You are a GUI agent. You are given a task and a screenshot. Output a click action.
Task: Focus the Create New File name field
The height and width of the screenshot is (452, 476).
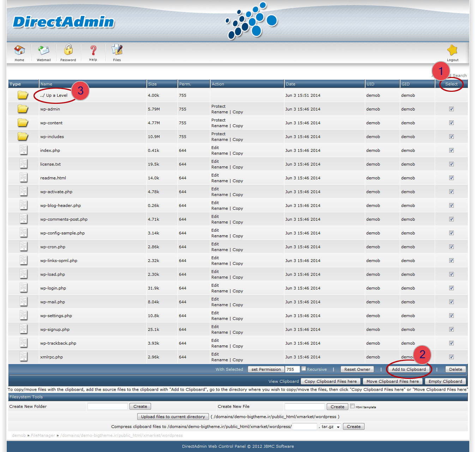click(x=305, y=406)
